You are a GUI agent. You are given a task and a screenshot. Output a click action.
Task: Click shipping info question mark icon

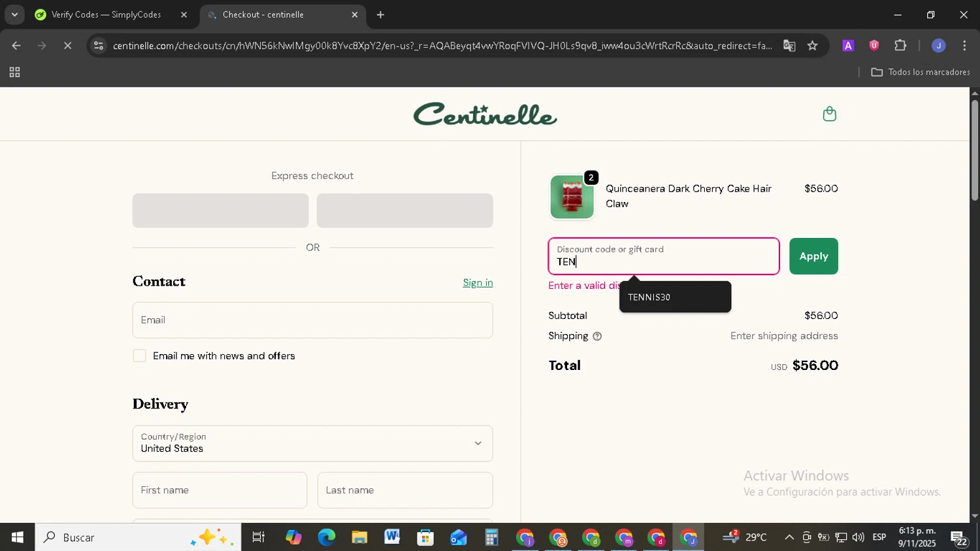coord(597,336)
